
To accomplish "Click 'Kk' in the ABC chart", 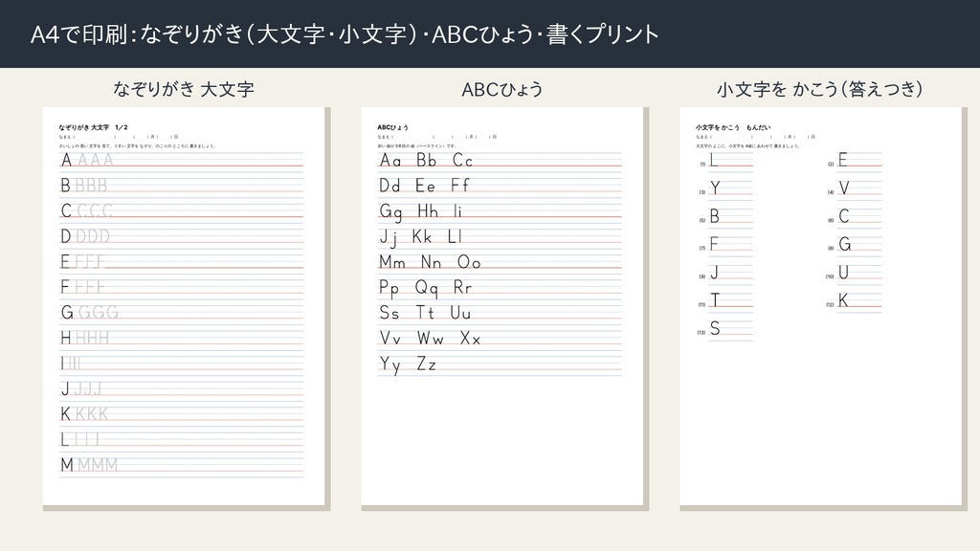I will click(x=422, y=237).
